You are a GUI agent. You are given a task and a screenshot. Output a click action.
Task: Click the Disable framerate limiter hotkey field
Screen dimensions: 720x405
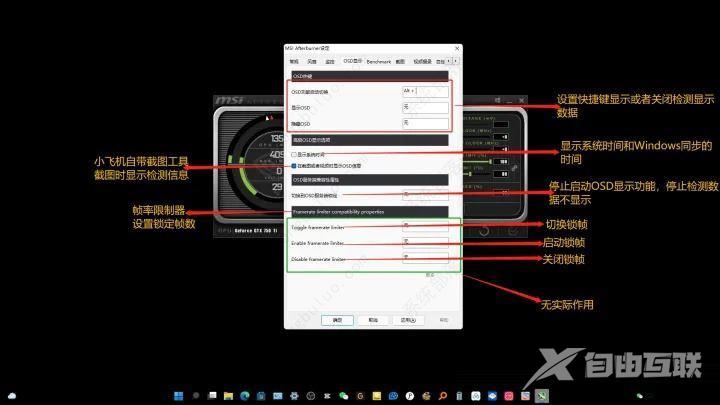(425, 258)
